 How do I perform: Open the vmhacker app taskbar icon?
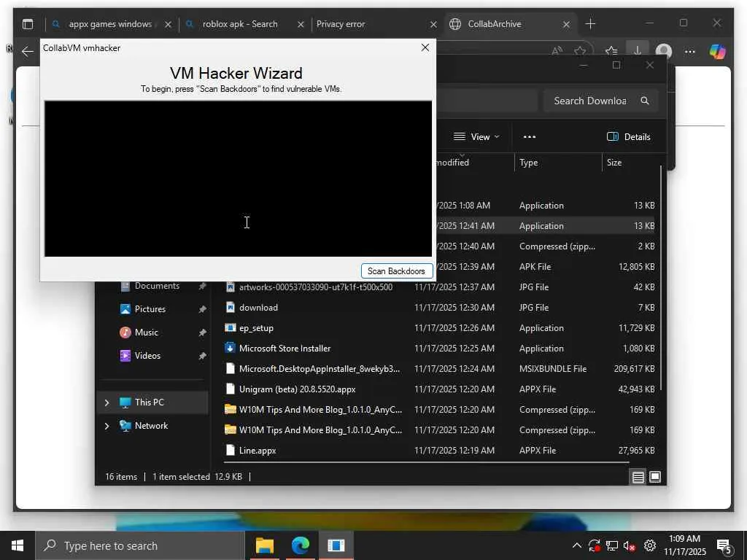coord(336,545)
